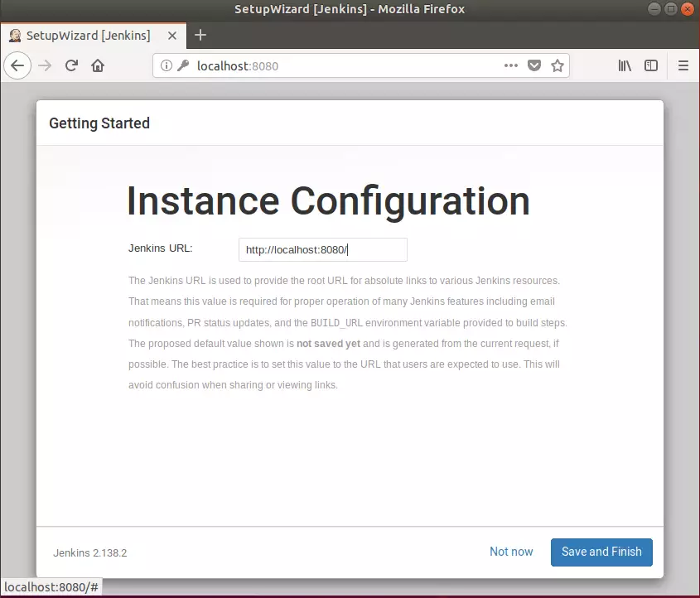
Task: Bookmark this page with the star icon
Action: [x=558, y=65]
